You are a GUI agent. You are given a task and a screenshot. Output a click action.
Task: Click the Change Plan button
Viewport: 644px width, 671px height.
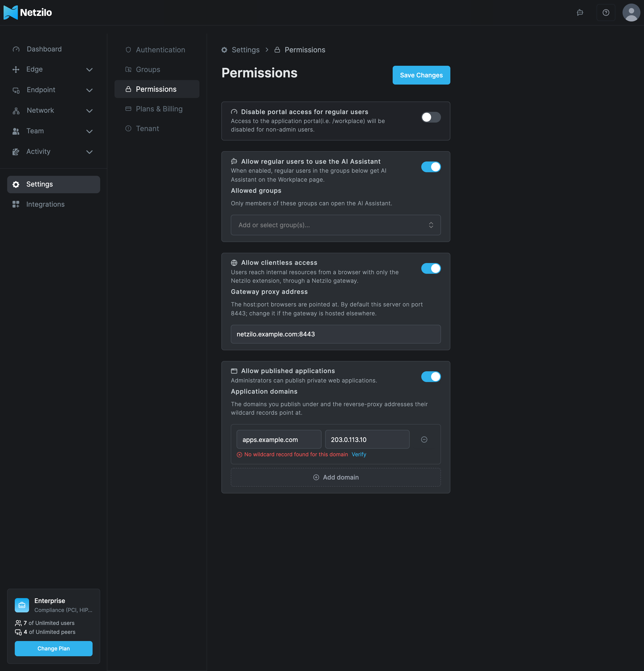click(x=53, y=648)
